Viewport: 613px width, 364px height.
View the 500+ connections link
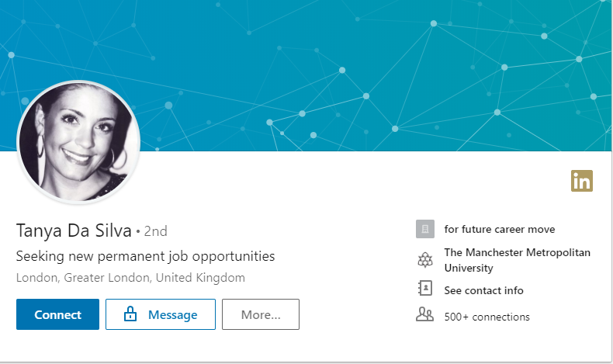point(487,317)
